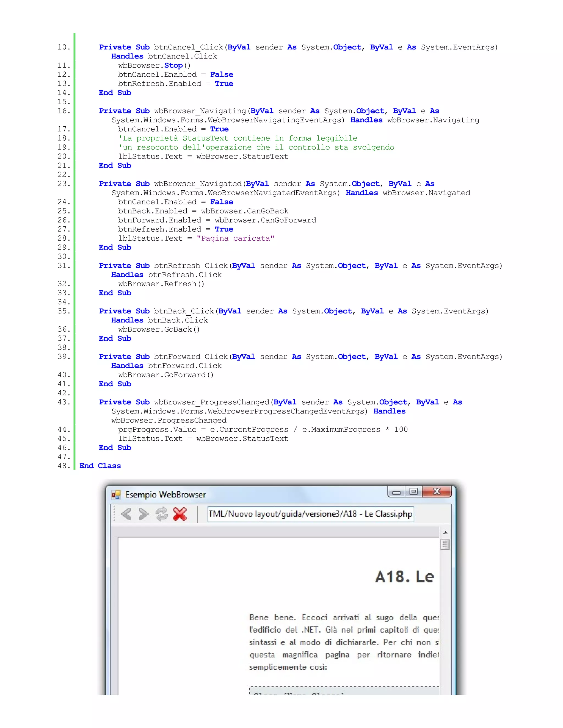Click the Esempio WebBrowser title bar text
563x728 pixels.
coord(165,495)
